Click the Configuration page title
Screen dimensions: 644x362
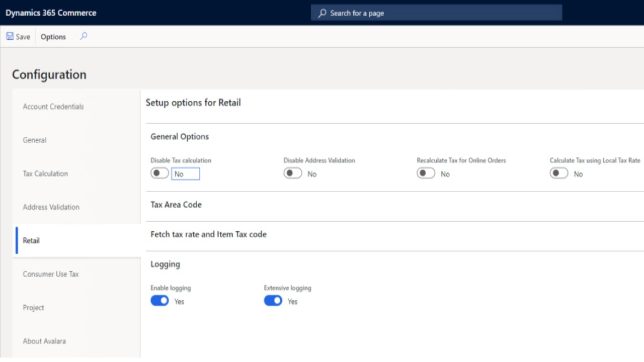click(x=49, y=74)
